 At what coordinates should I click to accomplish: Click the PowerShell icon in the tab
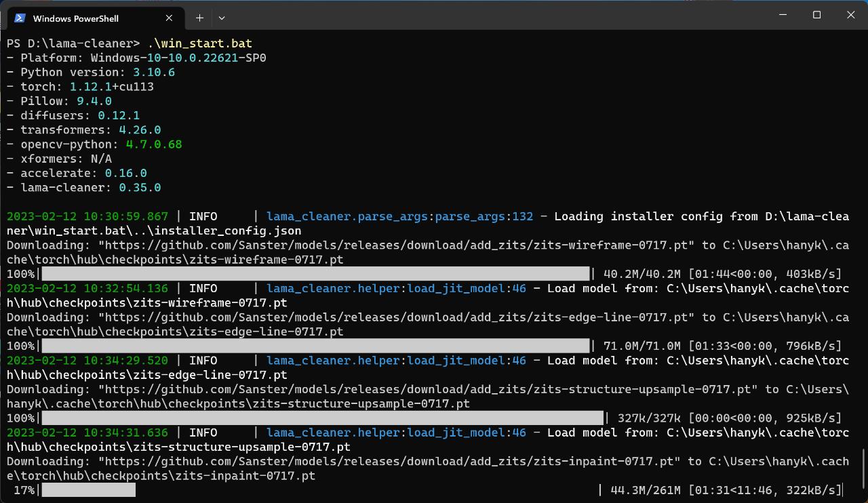(20, 18)
